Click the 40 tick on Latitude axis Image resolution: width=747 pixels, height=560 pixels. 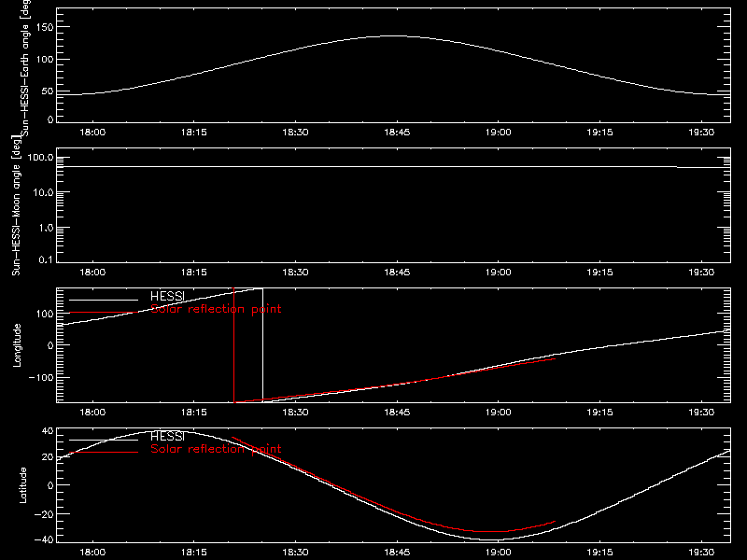[48, 431]
